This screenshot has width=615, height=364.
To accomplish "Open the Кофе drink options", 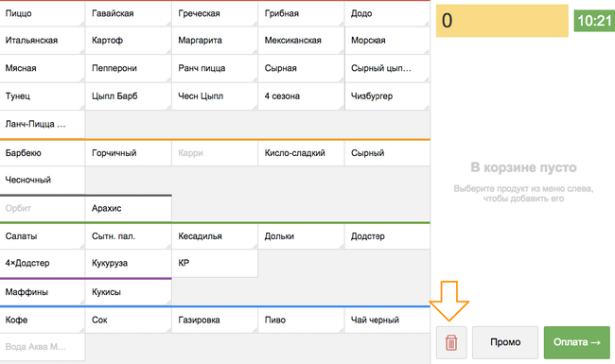I will click(42, 321).
